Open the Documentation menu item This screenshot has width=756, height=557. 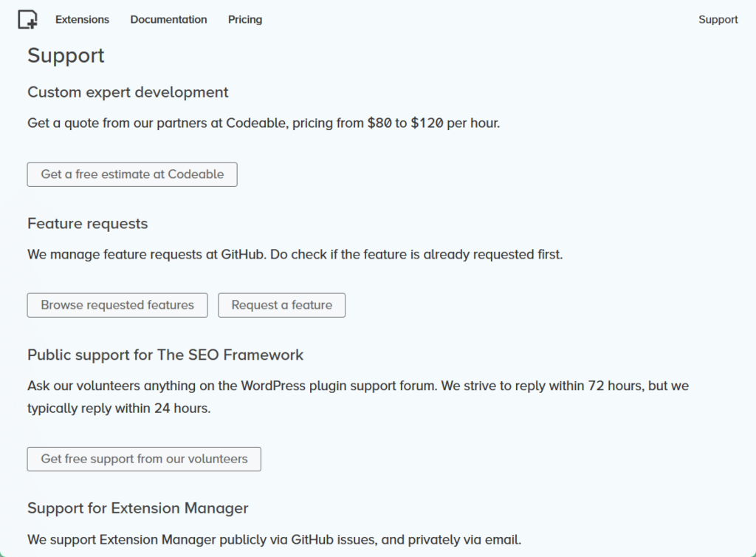[x=168, y=20]
